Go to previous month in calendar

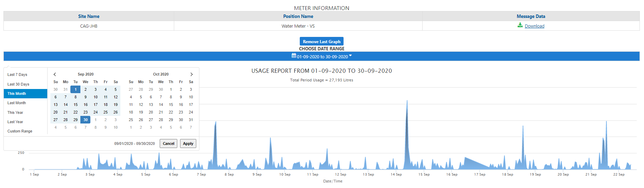(55, 74)
